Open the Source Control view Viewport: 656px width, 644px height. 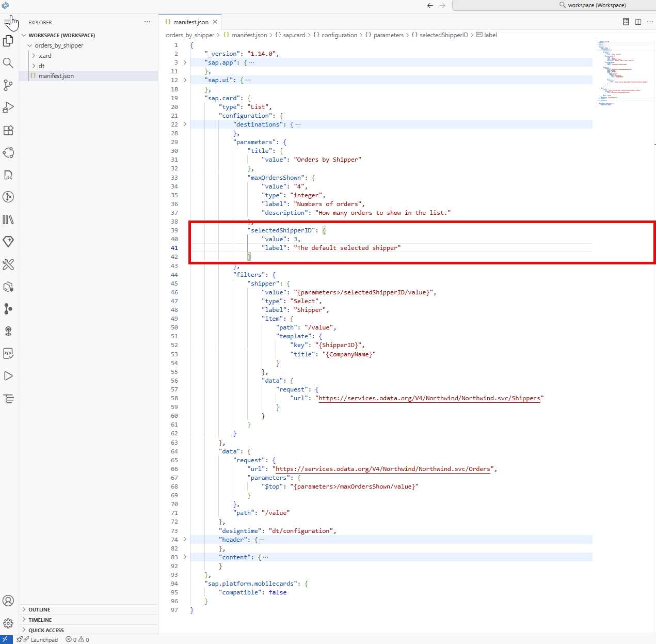click(x=8, y=85)
